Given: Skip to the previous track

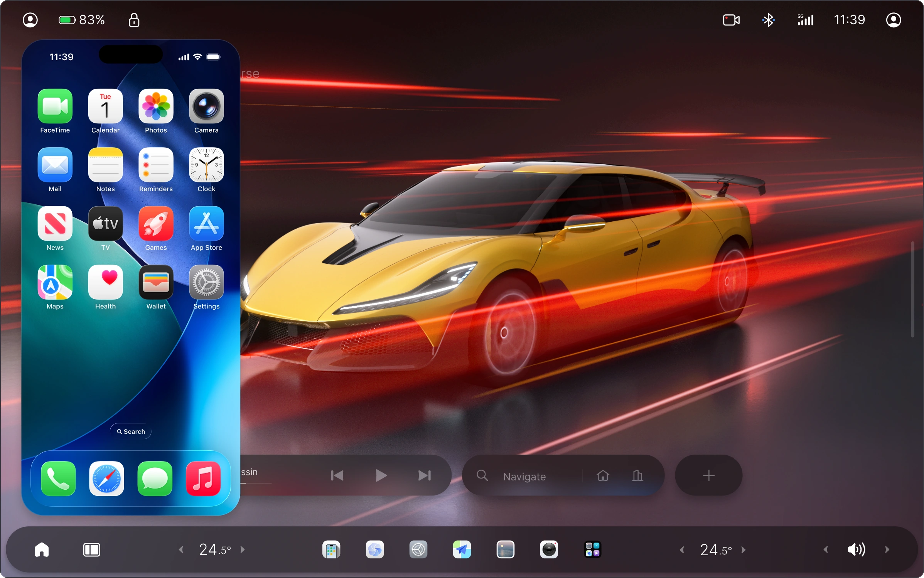Looking at the screenshot, I should click(337, 475).
